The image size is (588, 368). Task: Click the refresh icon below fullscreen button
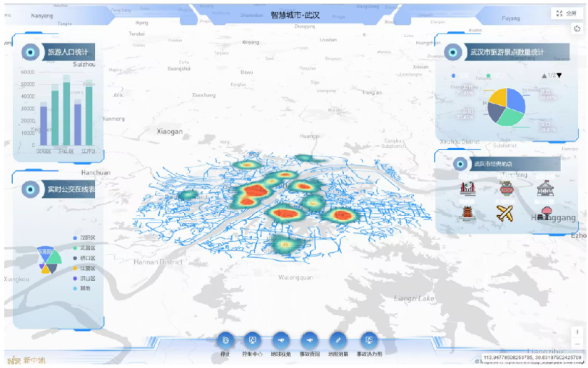point(577,29)
